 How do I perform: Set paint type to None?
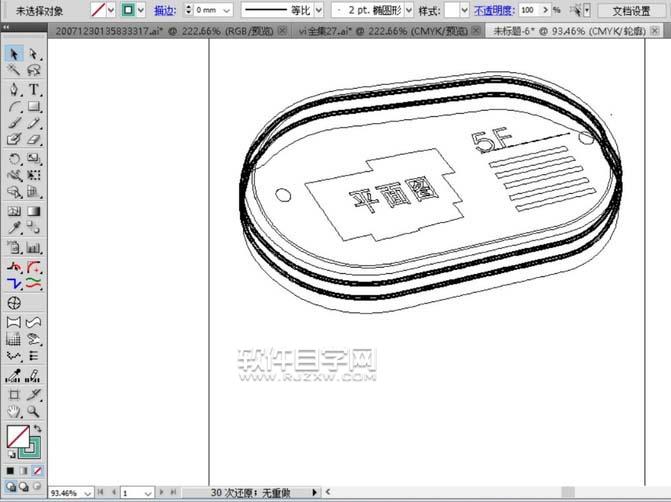pos(37,471)
